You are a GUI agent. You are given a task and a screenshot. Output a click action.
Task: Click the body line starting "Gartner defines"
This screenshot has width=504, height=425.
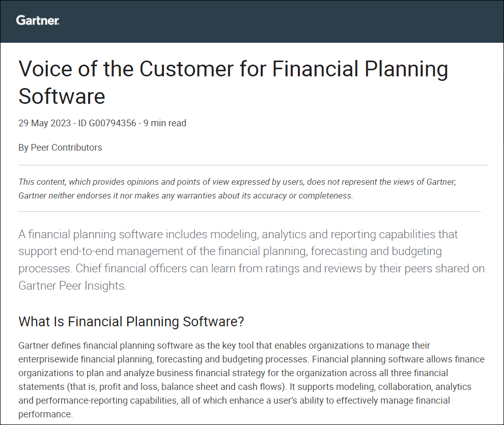point(225,346)
